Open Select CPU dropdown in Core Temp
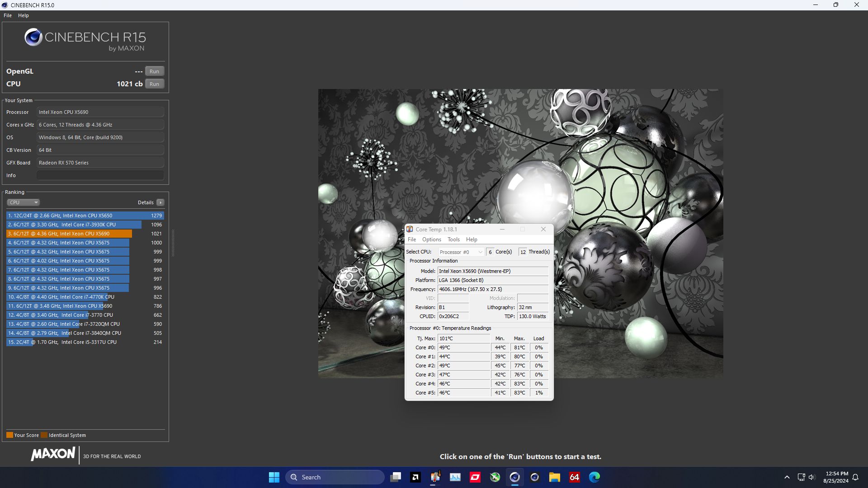The height and width of the screenshot is (488, 868). [461, 252]
